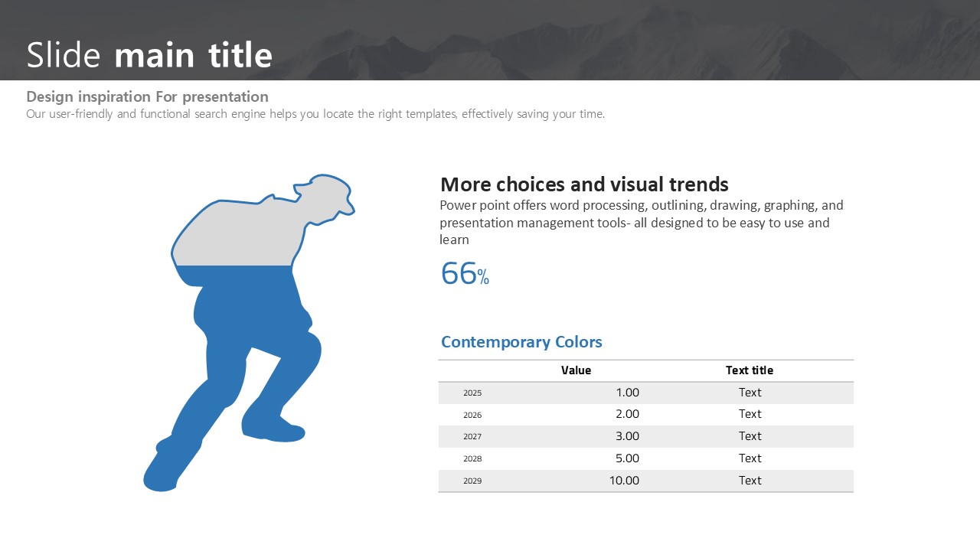Select the 66% figure text
Image resolution: width=980 pixels, height=551 pixels.
(464, 274)
